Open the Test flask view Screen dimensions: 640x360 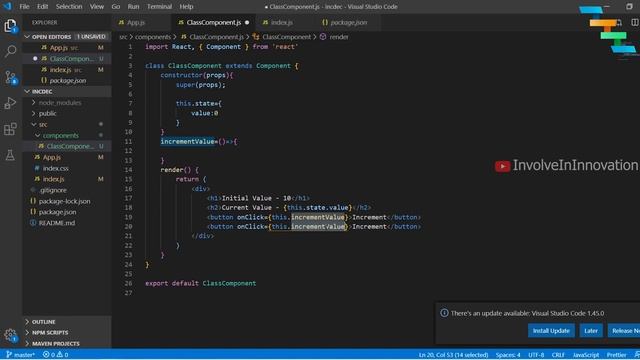tap(10, 155)
